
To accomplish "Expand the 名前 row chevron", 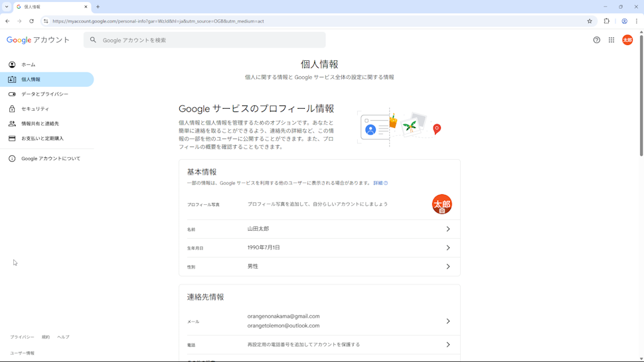I will point(448,229).
